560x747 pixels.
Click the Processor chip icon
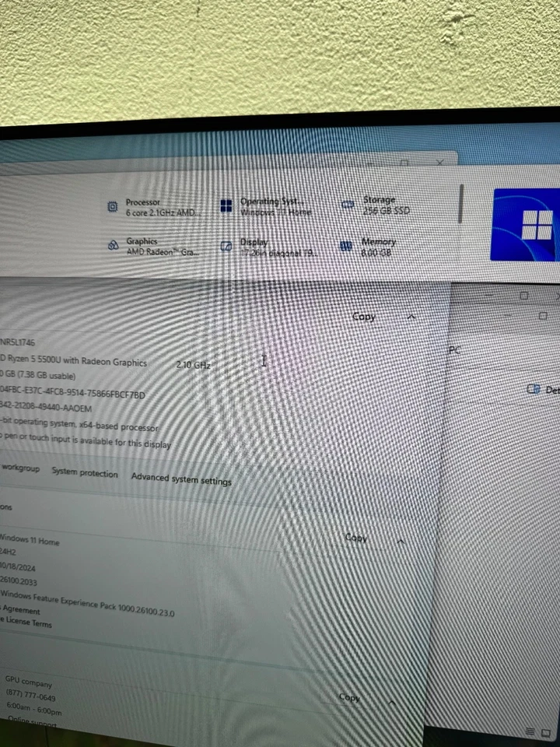point(112,207)
